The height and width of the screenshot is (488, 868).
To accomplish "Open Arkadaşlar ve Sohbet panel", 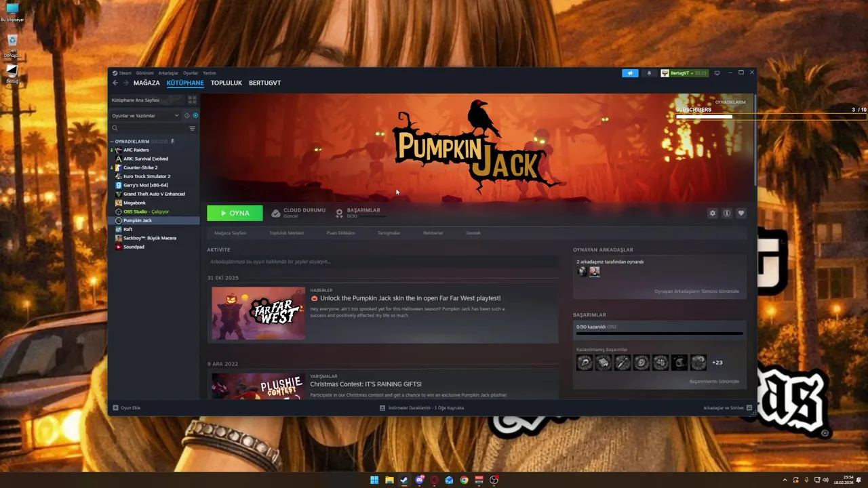I will [728, 408].
